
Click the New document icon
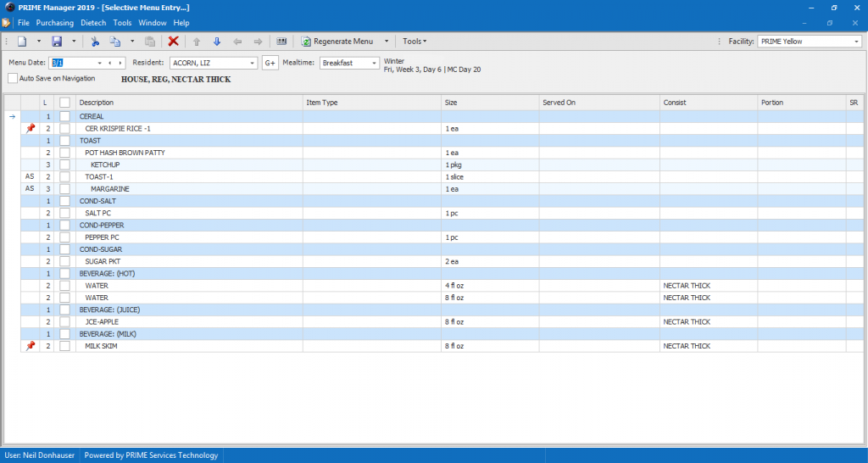coord(23,41)
